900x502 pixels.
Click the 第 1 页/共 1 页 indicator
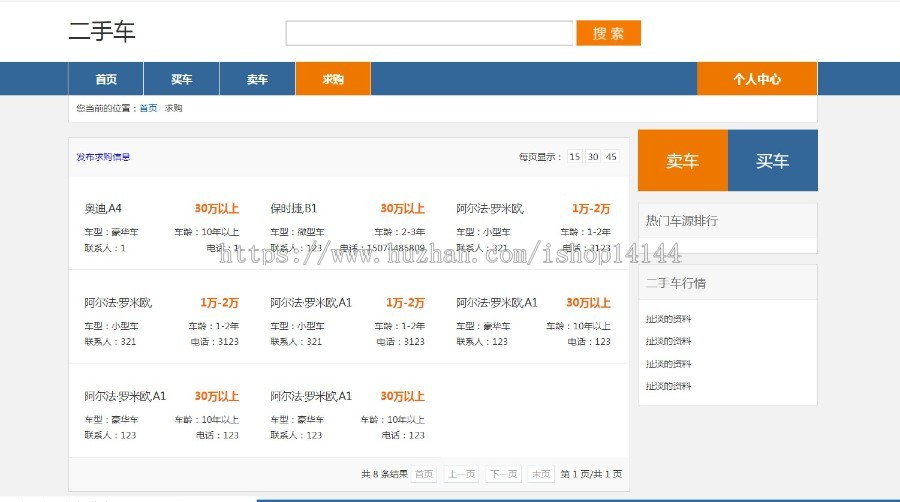pos(591,474)
